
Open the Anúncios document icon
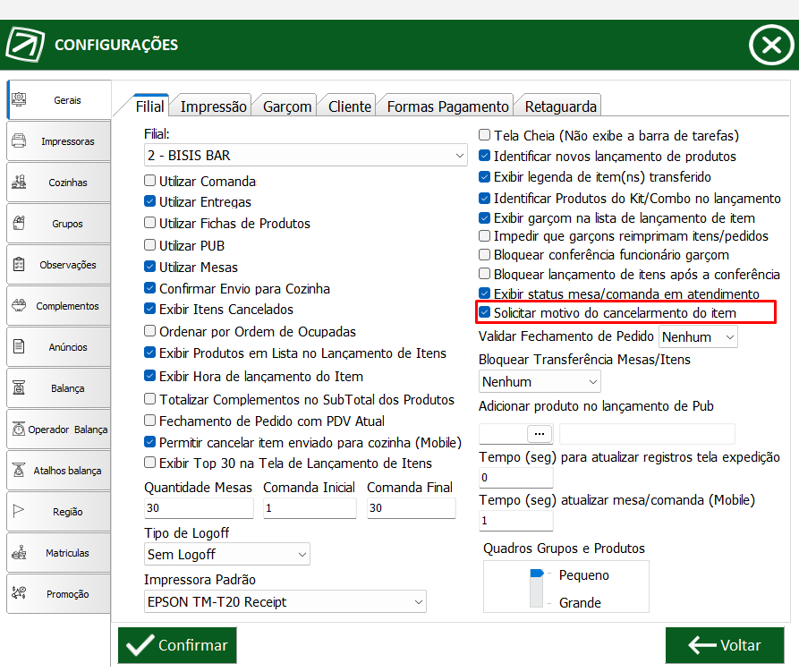19,346
